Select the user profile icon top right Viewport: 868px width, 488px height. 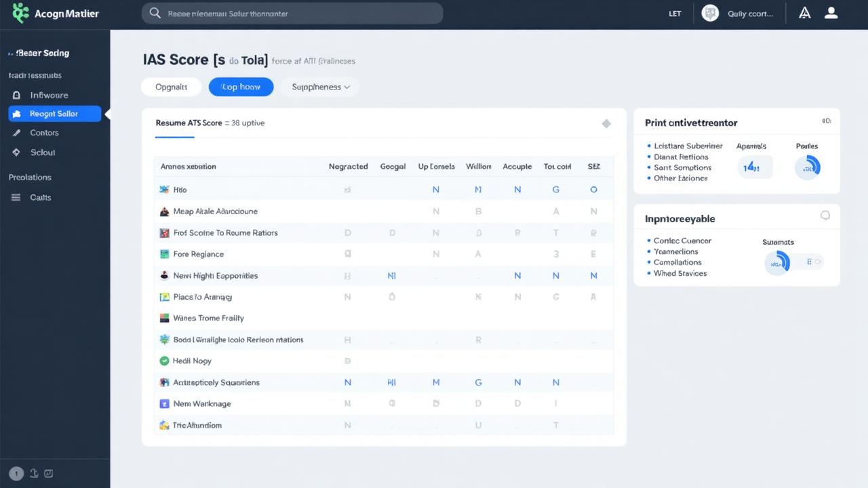coord(831,13)
